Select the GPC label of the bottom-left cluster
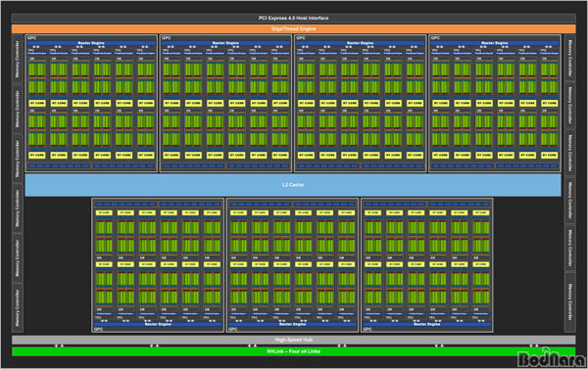This screenshot has height=369, width=588. click(x=99, y=329)
